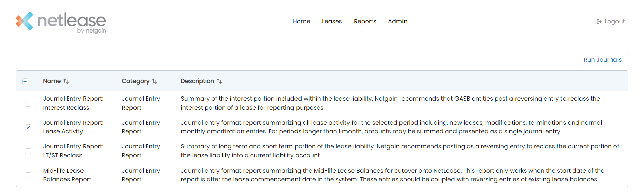Open the Leases menu
The width and height of the screenshot is (644, 195).
pos(332,21)
